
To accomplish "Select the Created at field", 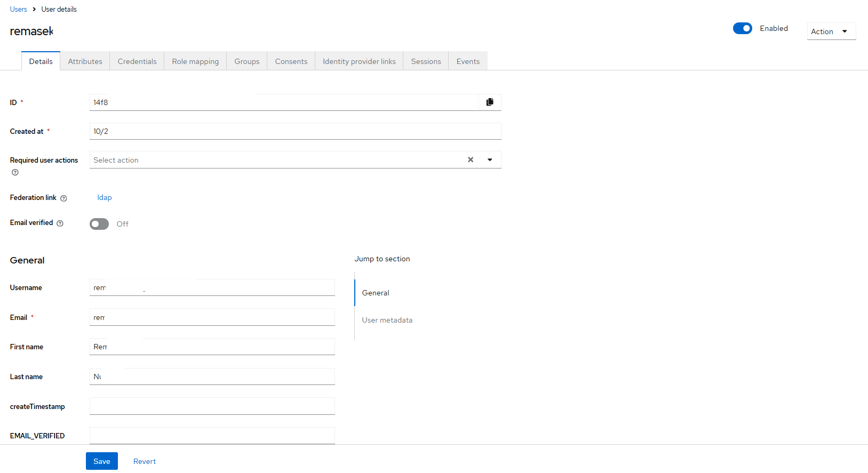I will point(296,131).
